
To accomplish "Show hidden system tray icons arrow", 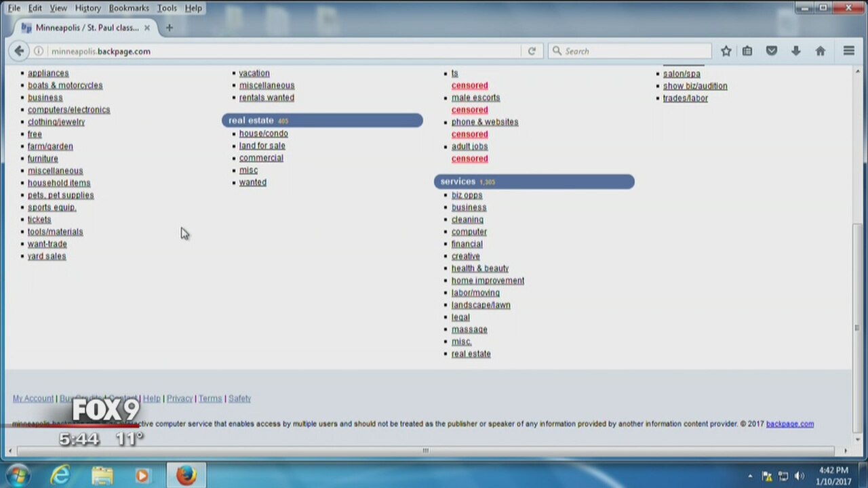I will [750, 476].
